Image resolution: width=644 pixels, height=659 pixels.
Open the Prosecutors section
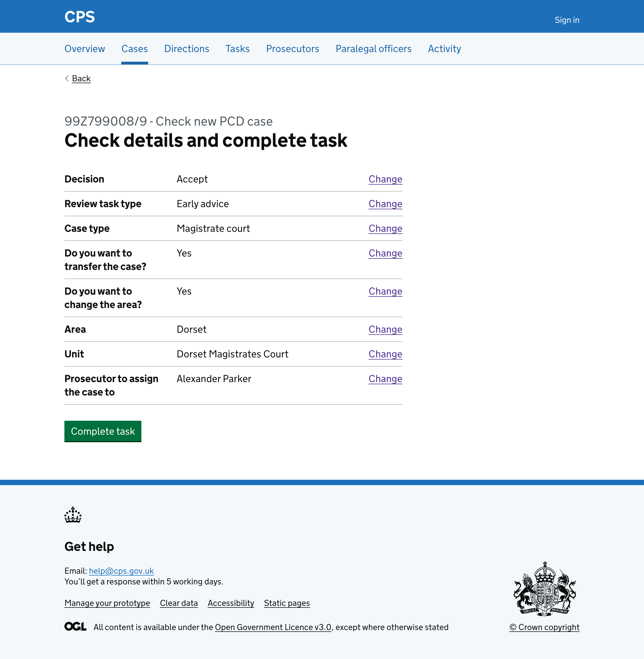[x=292, y=49]
